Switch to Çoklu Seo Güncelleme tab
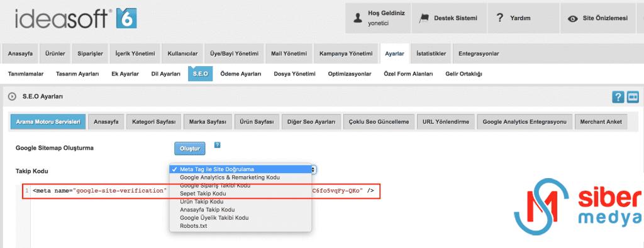644x248 pixels. pos(379,122)
